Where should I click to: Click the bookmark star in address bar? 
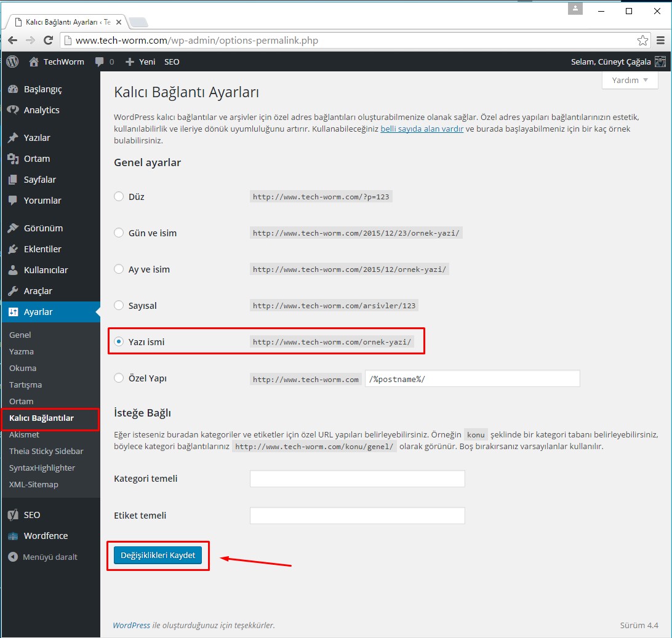click(642, 41)
